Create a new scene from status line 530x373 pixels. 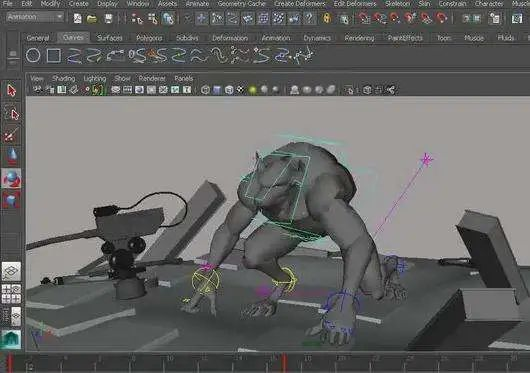(x=77, y=18)
